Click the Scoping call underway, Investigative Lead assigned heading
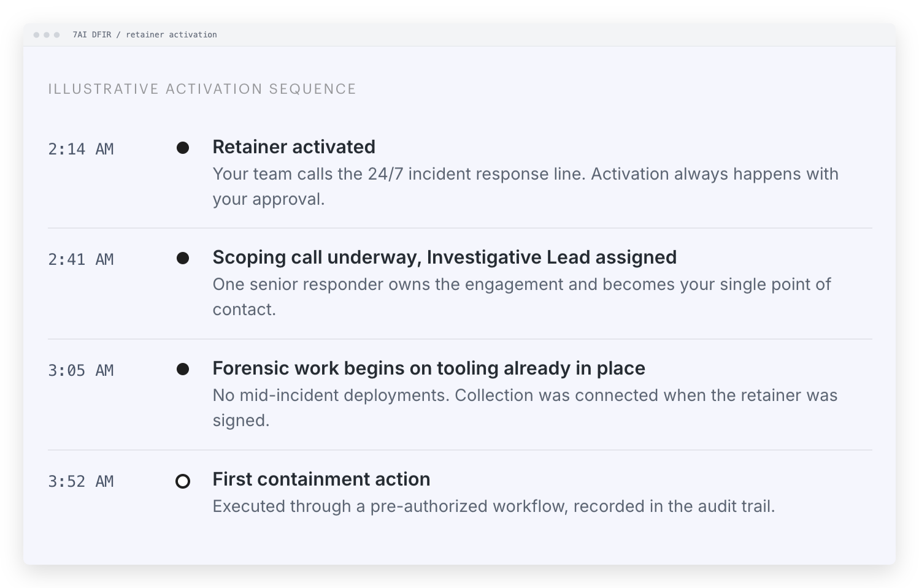 click(x=445, y=258)
